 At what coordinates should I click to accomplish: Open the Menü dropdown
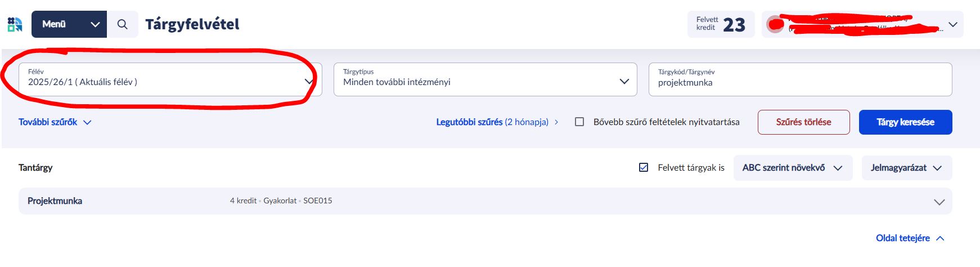coord(69,24)
